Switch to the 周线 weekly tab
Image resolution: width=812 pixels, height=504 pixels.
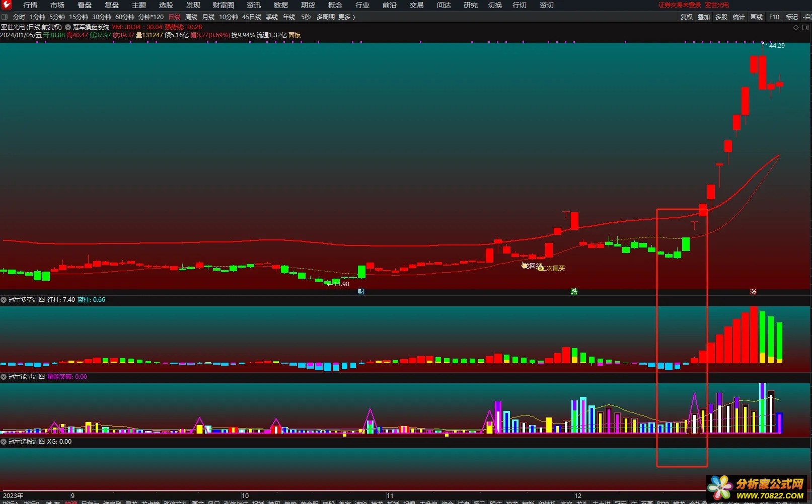pos(191,17)
